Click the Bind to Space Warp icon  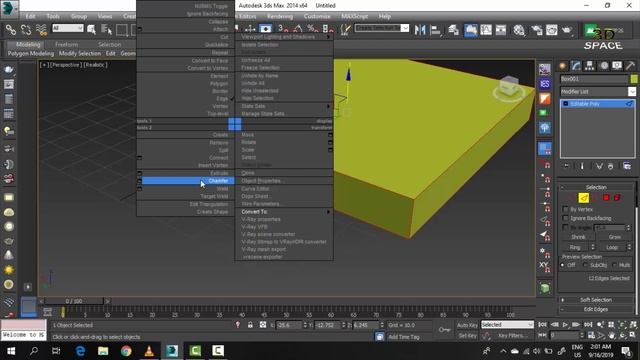tap(41, 30)
